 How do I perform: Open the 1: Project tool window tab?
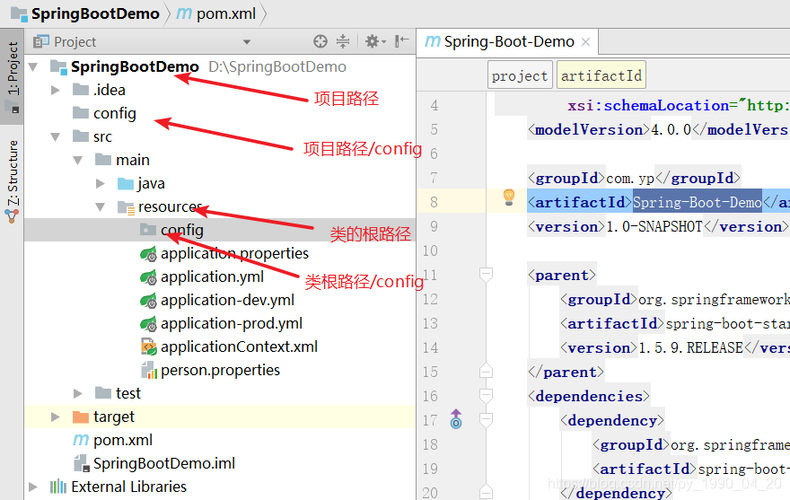tap(12, 76)
